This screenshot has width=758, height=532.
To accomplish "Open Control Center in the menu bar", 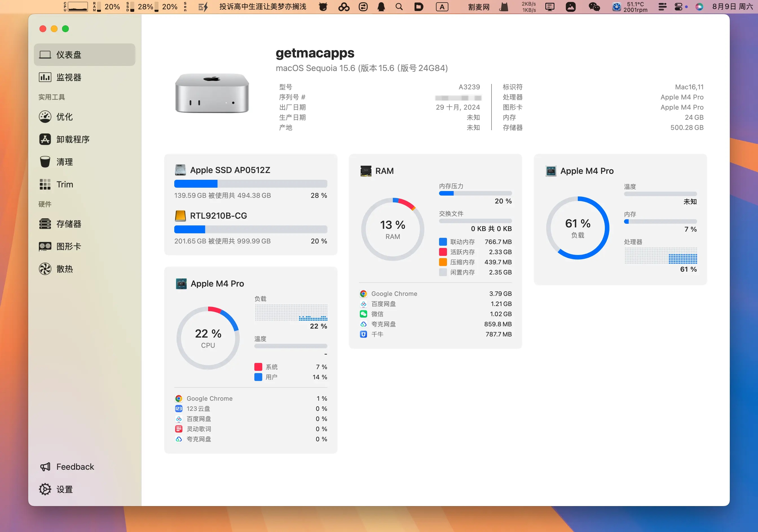I will click(x=678, y=6).
